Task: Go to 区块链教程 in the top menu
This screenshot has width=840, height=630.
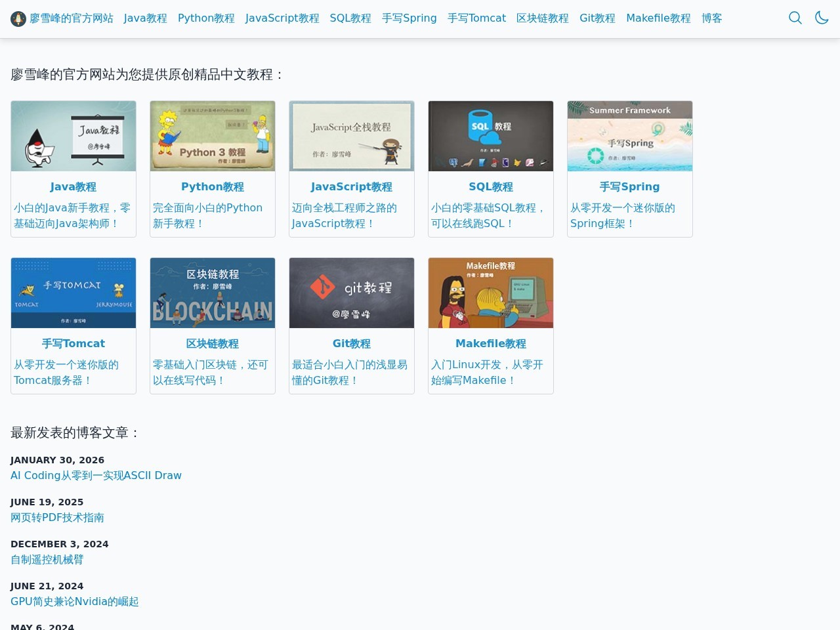Action: 542,18
